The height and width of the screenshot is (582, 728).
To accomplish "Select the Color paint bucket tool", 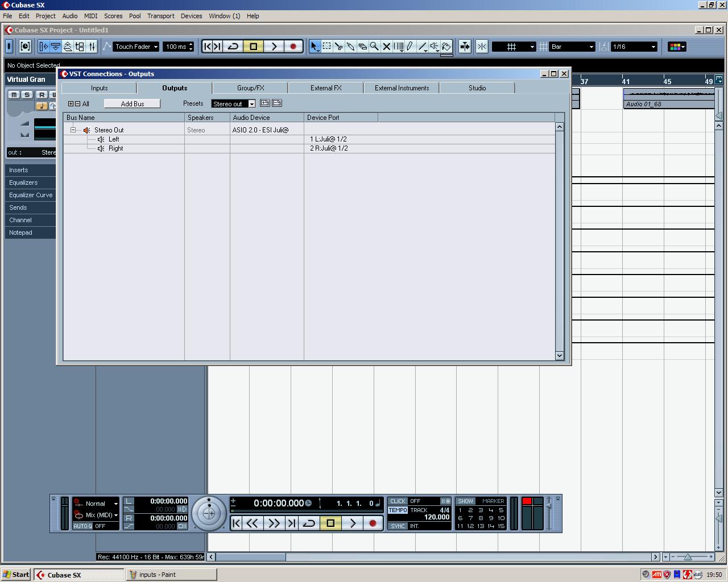I will click(446, 47).
